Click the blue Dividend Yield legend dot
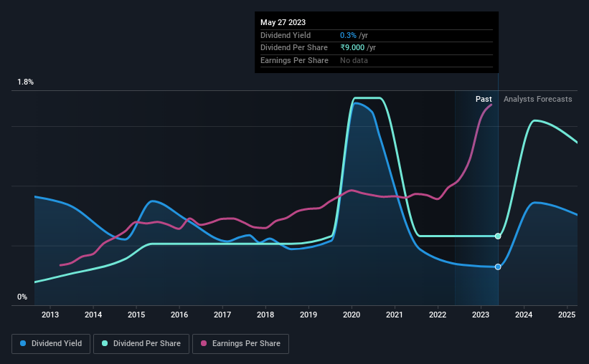The width and height of the screenshot is (589, 364). pyautogui.click(x=23, y=343)
